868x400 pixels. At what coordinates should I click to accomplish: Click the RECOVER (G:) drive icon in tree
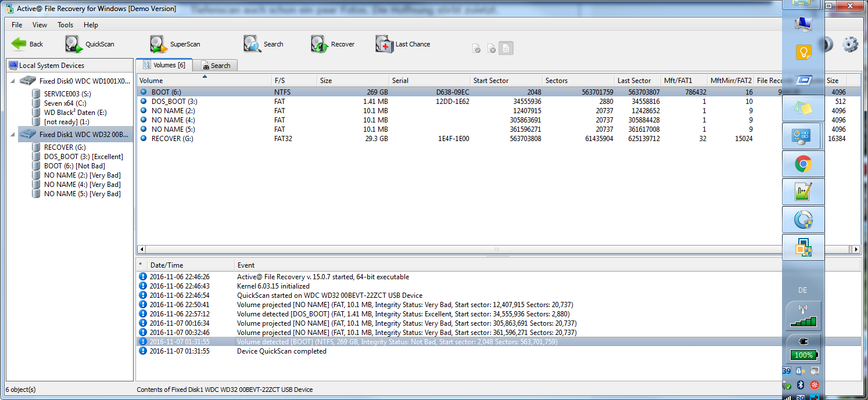tap(36, 147)
